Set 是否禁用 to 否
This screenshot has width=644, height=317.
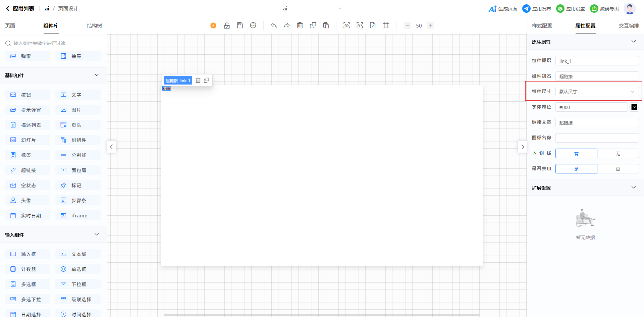pyautogui.click(x=618, y=169)
